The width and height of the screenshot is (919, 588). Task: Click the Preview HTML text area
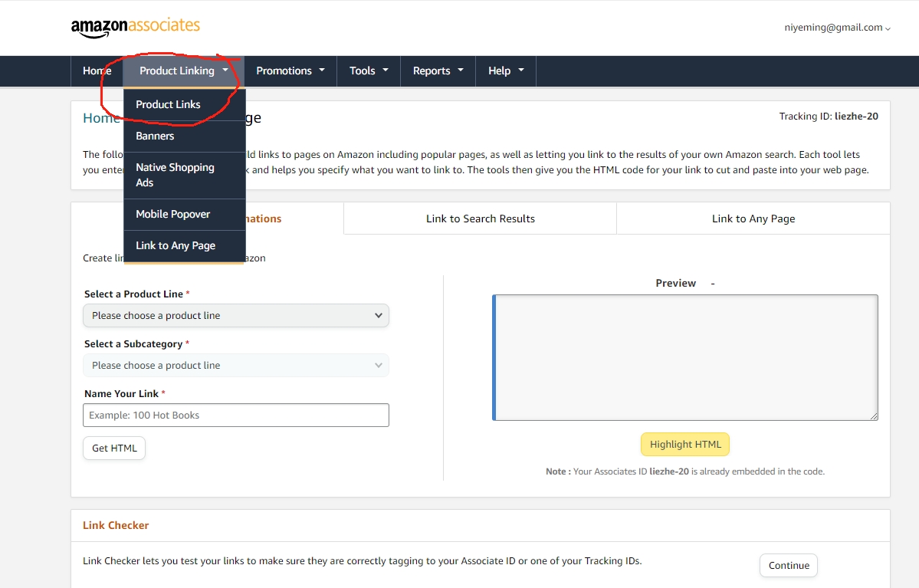pos(685,357)
